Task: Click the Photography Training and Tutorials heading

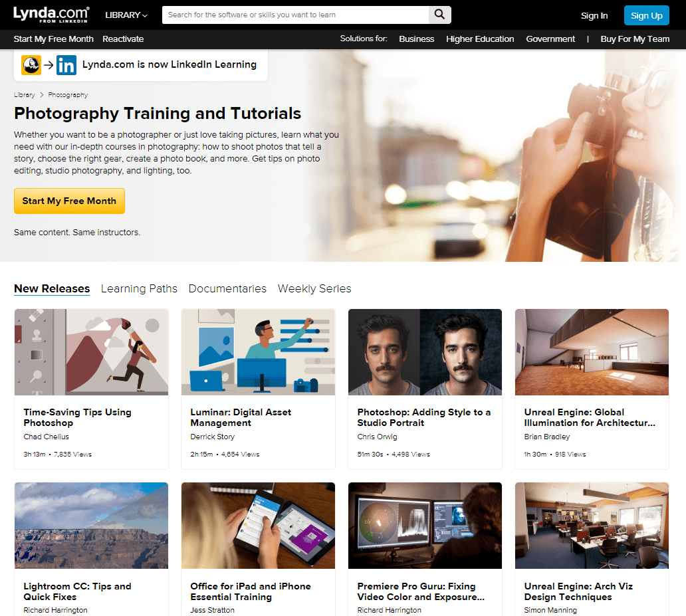Action: (158, 114)
